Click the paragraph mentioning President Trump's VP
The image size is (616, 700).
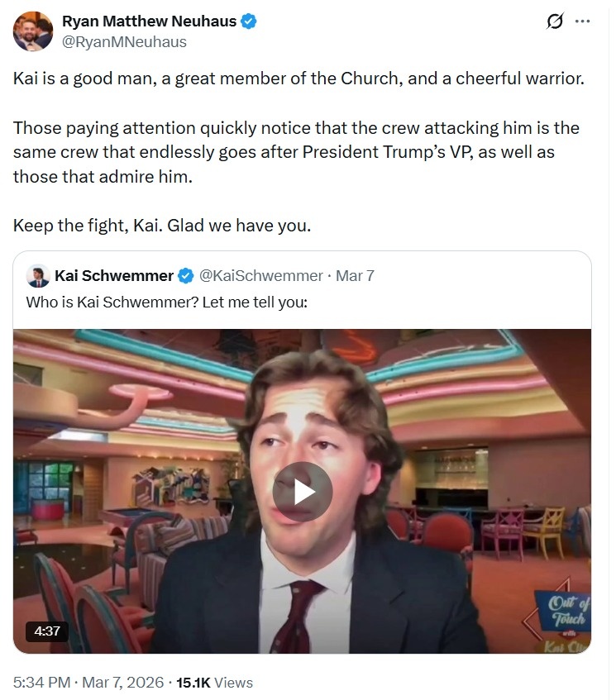point(296,152)
